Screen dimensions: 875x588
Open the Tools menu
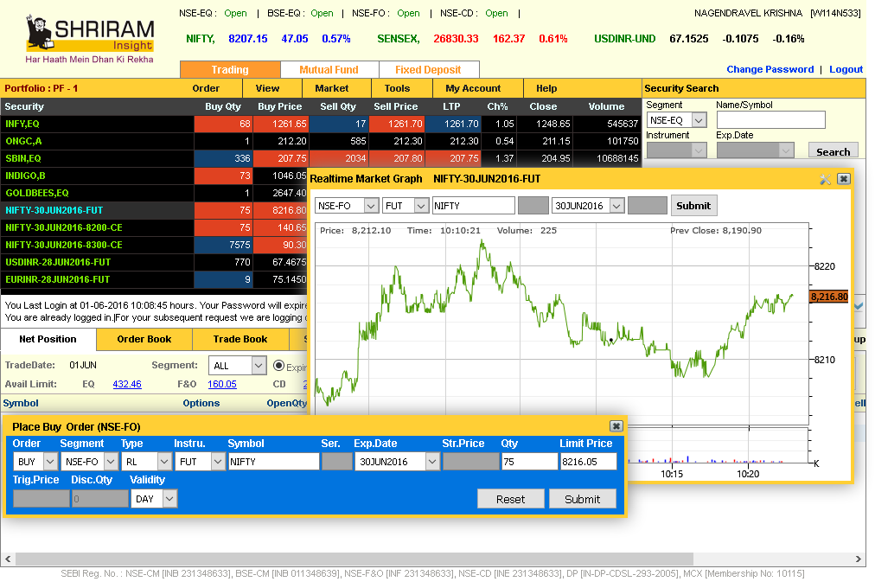(397, 88)
